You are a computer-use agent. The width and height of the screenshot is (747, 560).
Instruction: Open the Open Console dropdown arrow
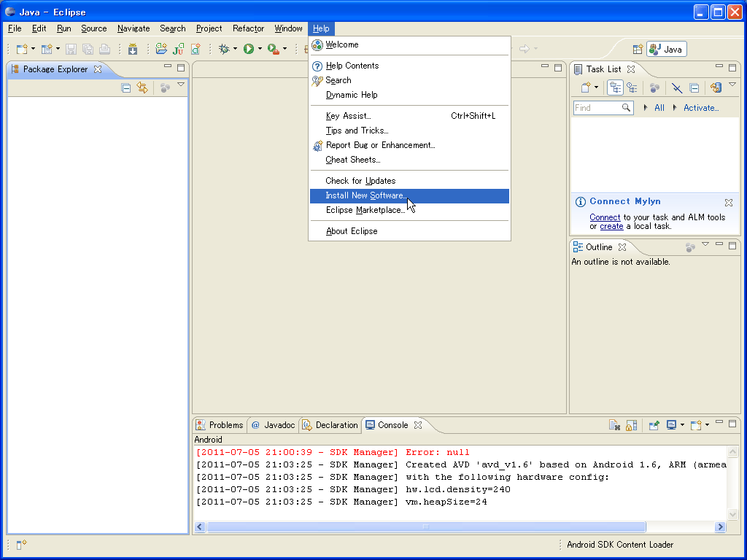point(707,425)
